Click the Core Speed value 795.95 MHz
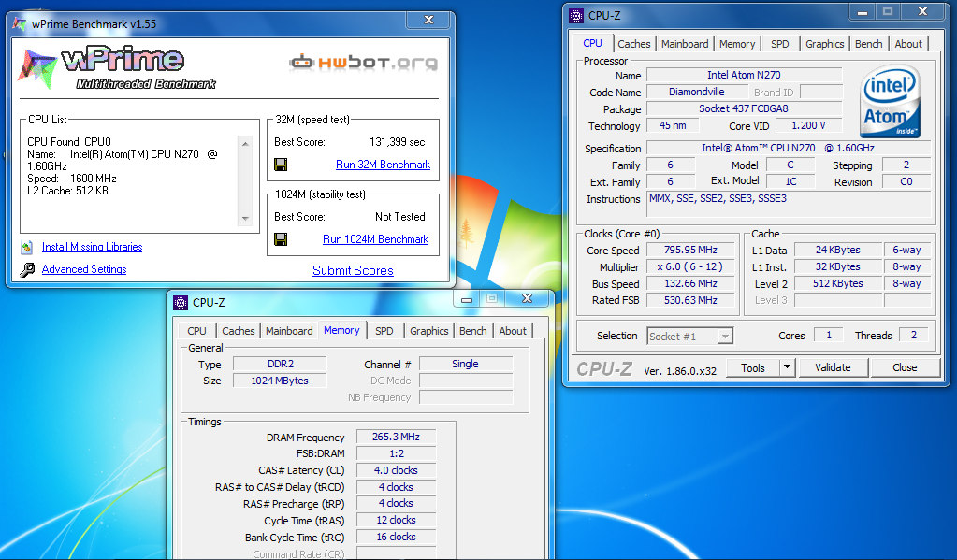The width and height of the screenshot is (957, 560). 691,251
